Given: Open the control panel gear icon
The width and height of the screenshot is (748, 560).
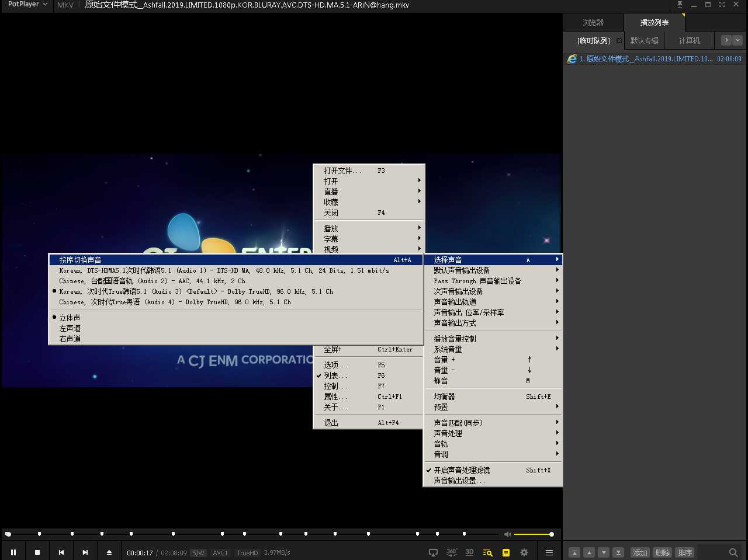Looking at the screenshot, I should [524, 552].
